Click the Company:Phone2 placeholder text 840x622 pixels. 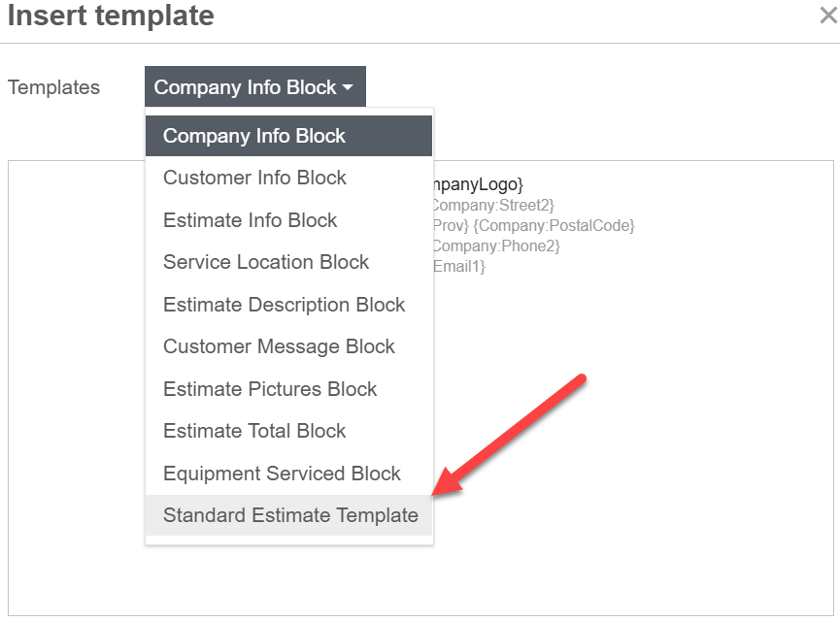point(496,246)
